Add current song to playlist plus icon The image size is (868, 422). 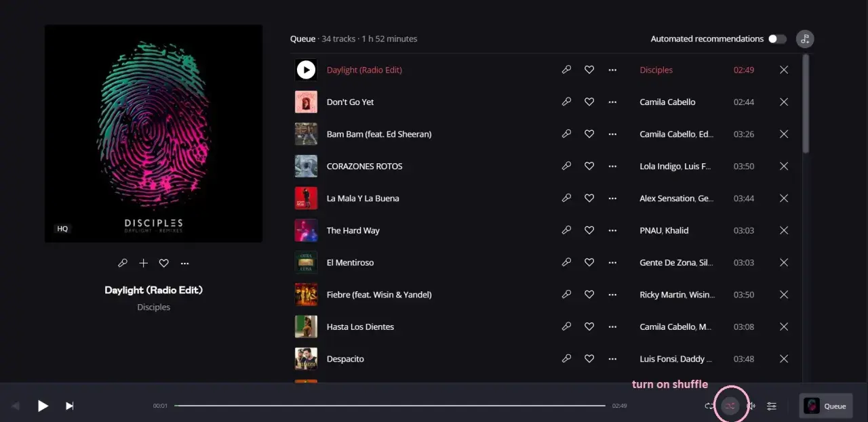point(143,263)
